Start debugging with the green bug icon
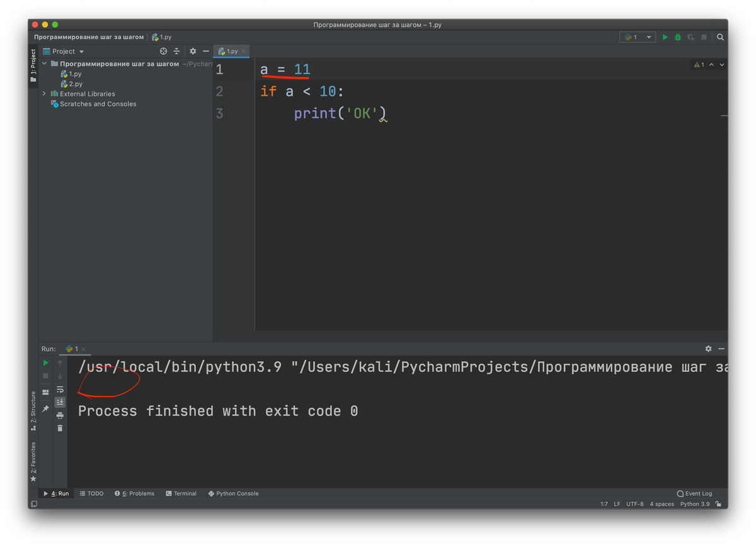Viewport: 756px width, 546px height. click(x=678, y=37)
